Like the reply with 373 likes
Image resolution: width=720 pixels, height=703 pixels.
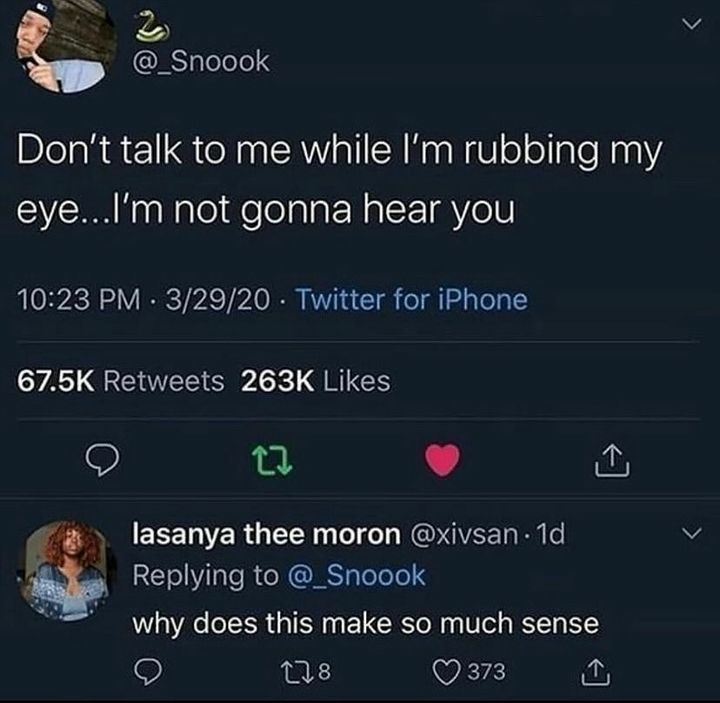pyautogui.click(x=470, y=672)
